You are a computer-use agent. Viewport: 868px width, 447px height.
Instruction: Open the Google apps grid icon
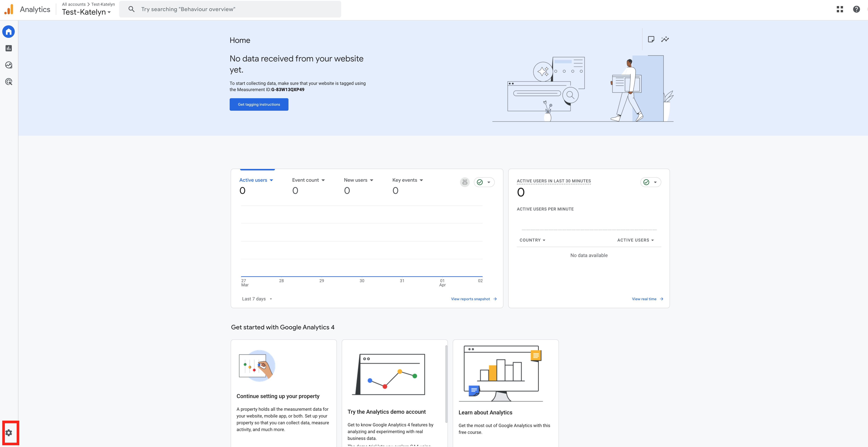tap(840, 9)
